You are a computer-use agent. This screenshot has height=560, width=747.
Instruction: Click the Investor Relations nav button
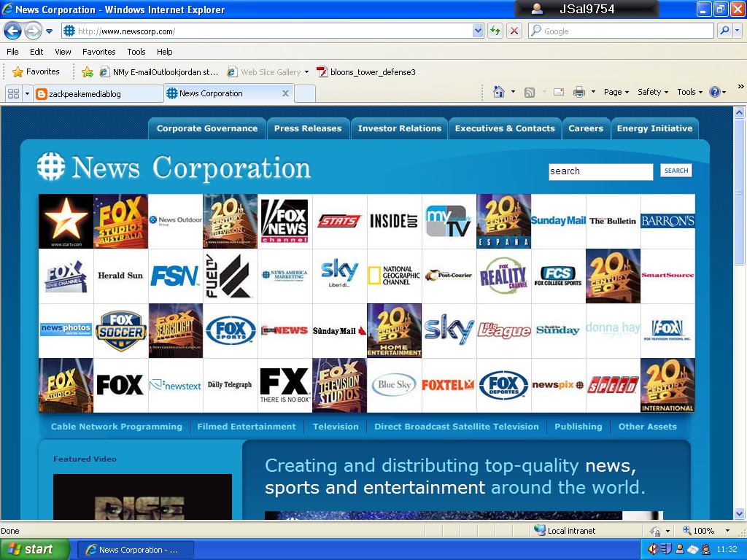point(400,128)
